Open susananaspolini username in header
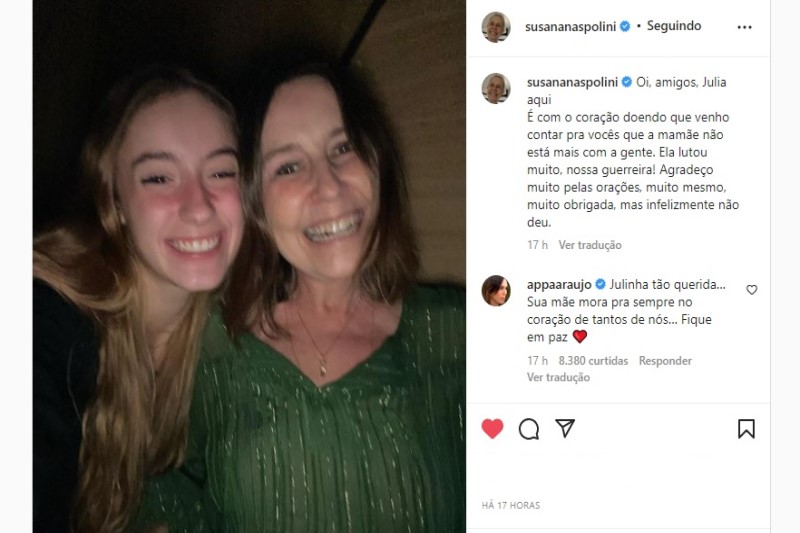 pos(571,27)
